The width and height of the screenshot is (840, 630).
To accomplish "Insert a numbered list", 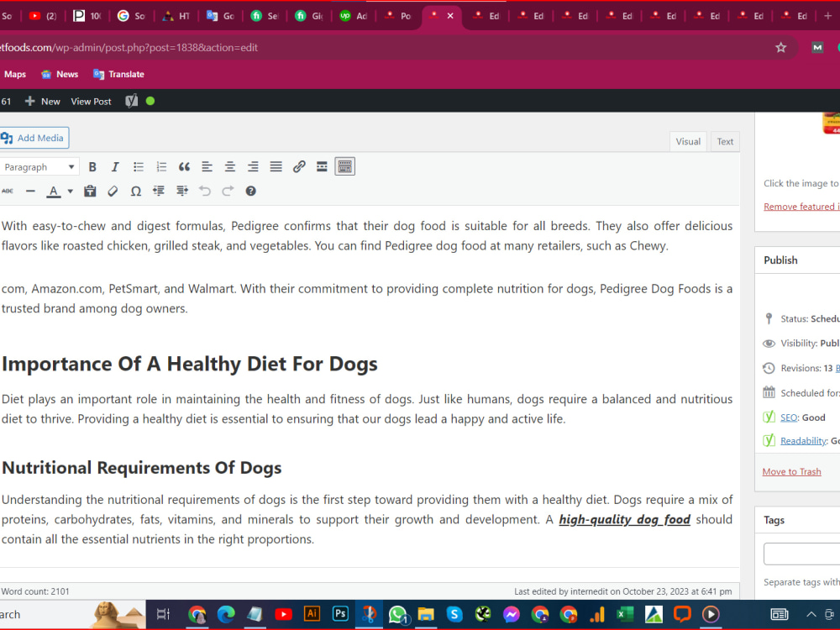I will 161,167.
